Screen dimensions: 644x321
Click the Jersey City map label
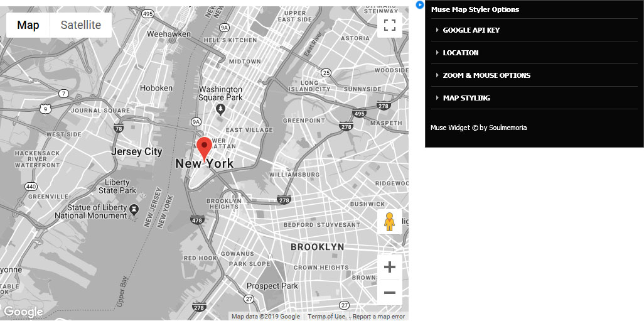click(137, 151)
